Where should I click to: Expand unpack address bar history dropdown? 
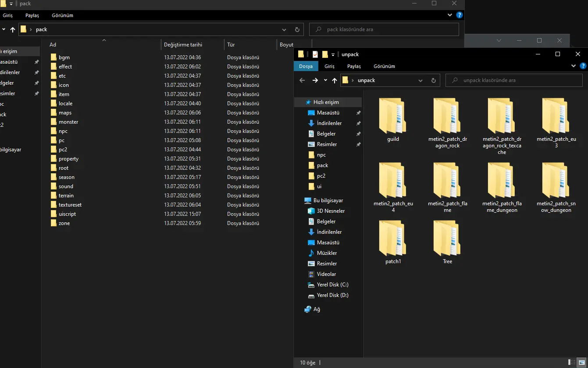(421, 81)
